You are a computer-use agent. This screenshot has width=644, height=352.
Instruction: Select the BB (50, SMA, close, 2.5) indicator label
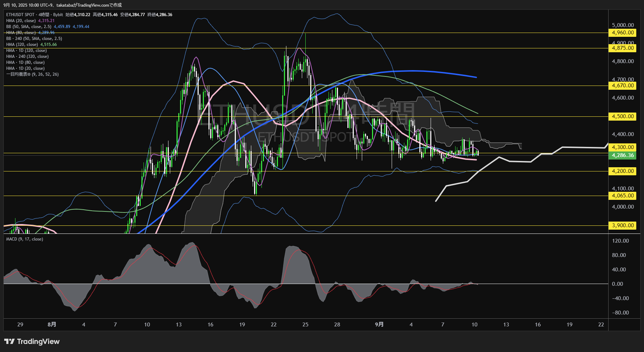[29, 27]
